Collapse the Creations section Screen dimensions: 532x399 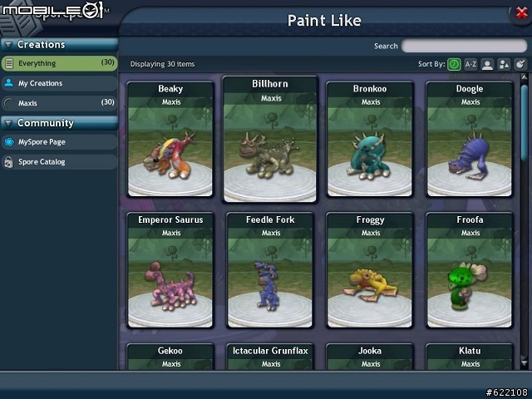tap(8, 44)
